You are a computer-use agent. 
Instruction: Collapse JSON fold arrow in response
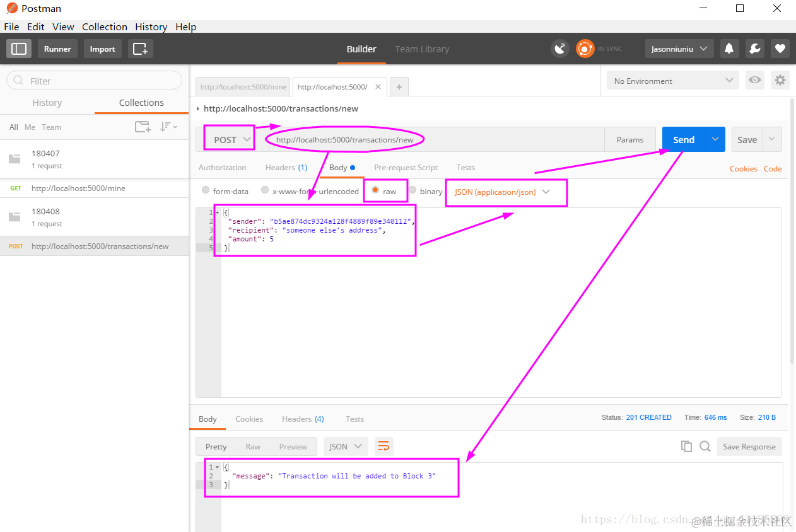218,468
